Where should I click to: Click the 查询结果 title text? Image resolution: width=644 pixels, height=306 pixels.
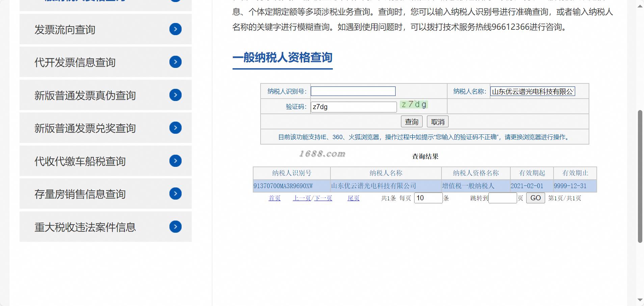(x=425, y=156)
